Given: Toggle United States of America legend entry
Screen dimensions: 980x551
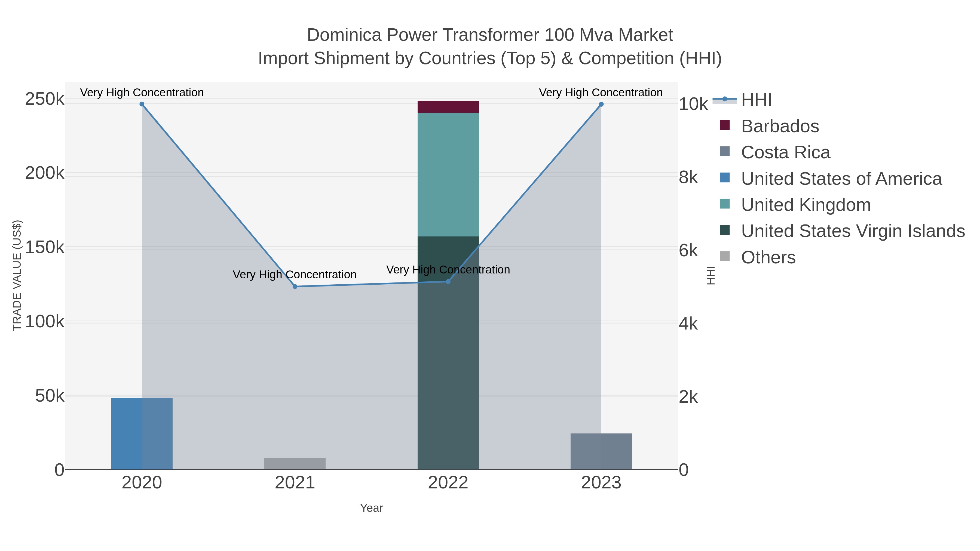Looking at the screenshot, I should point(831,179).
